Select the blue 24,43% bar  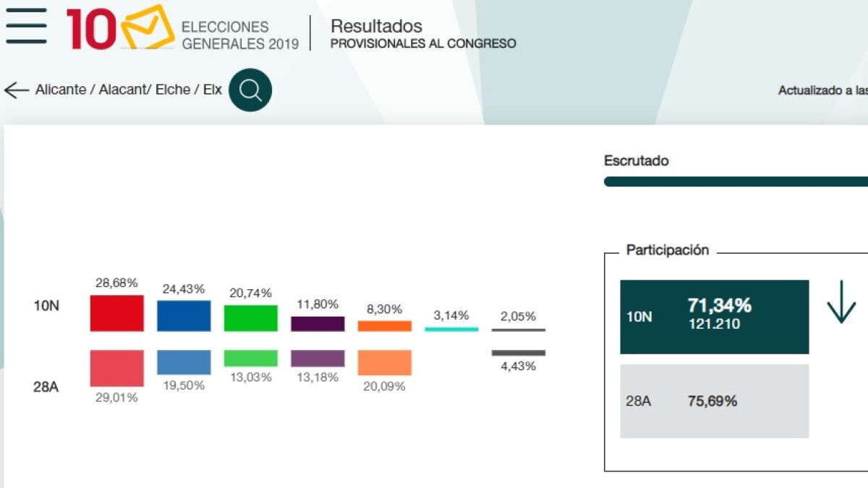pyautogui.click(x=184, y=316)
